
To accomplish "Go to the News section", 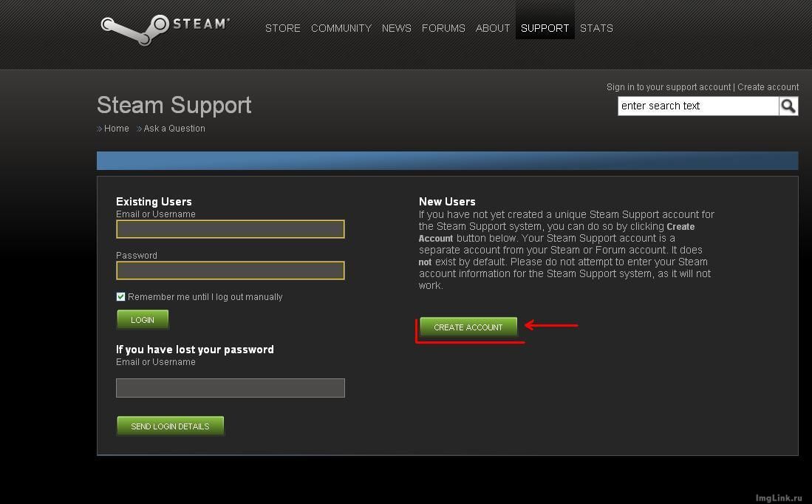I will 396,28.
